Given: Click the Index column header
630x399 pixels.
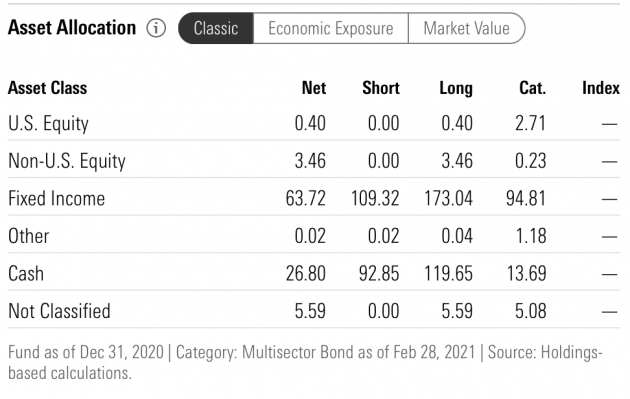Looking at the screenshot, I should [x=601, y=88].
